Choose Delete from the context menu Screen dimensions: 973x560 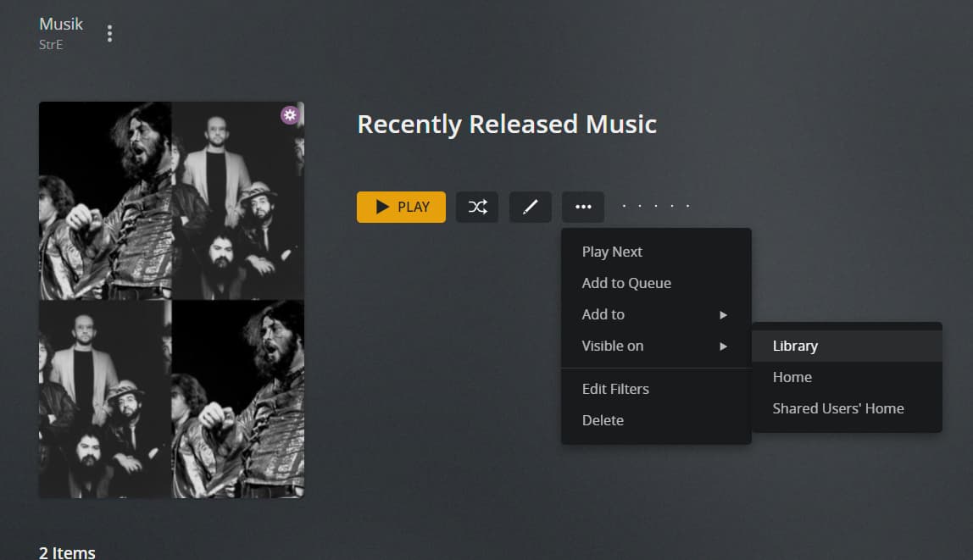pyautogui.click(x=657, y=420)
